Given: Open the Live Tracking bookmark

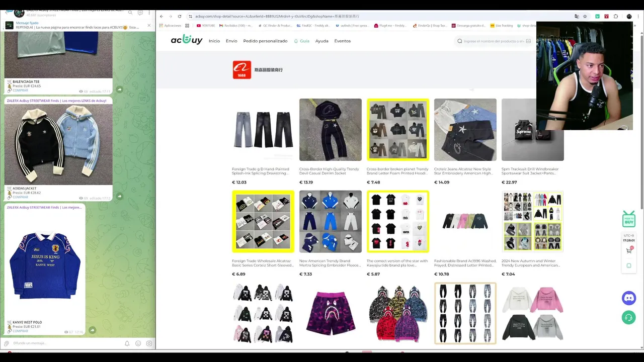Looking at the screenshot, I should [x=502, y=26].
